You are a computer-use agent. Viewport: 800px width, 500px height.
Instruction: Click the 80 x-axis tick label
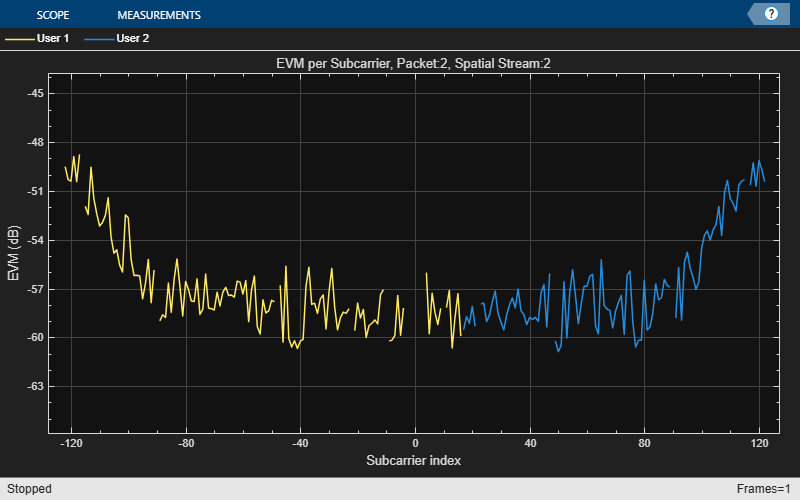644,442
